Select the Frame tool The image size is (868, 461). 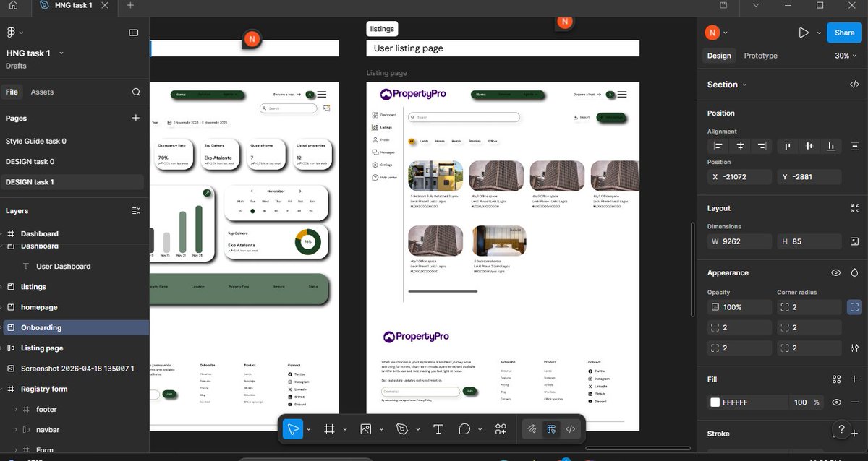tap(329, 429)
